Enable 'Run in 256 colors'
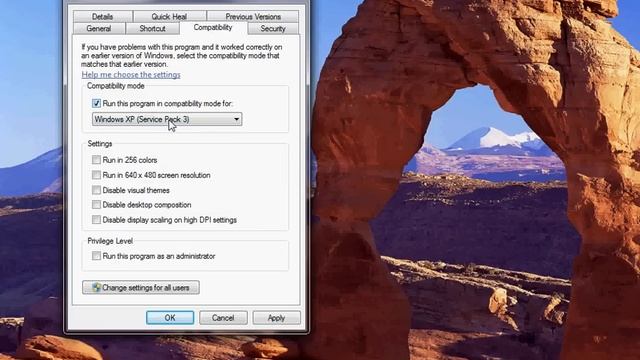 [x=96, y=160]
